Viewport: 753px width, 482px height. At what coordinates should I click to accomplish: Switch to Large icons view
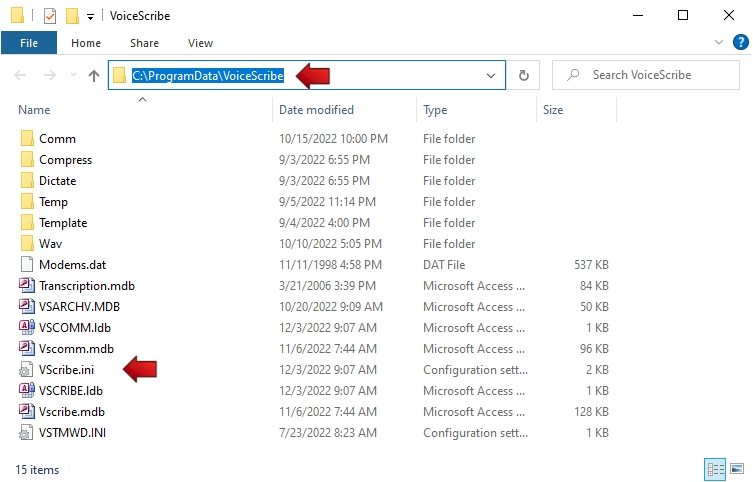pos(737,469)
